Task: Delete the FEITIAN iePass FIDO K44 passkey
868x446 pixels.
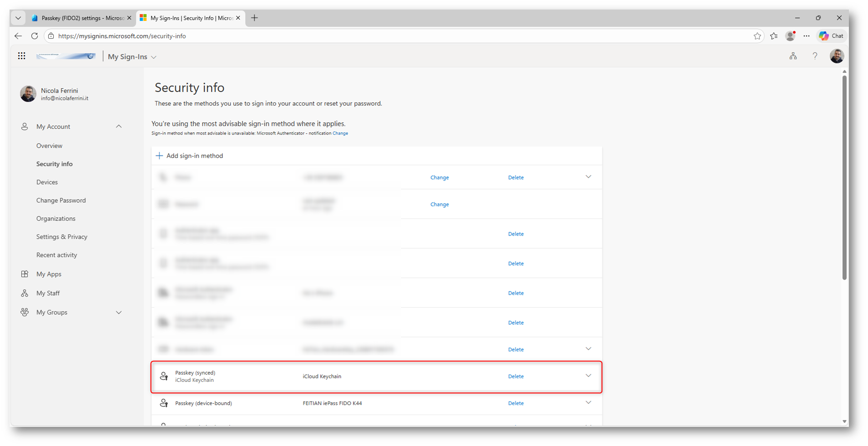Action: click(515, 403)
